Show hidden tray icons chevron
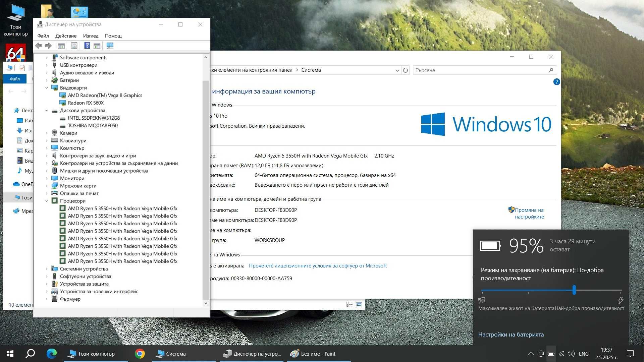This screenshot has height=362, width=644. tap(531, 354)
